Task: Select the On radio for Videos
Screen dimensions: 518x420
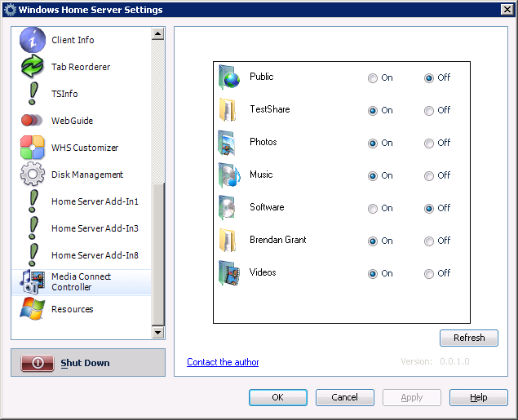Action: (372, 274)
